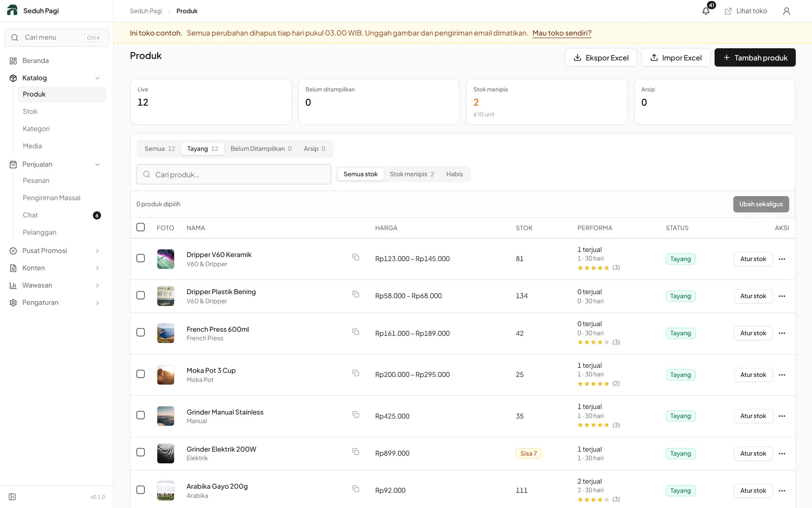Switch to the Belum Ditampilkan tab
812x508 pixels.
(261, 149)
